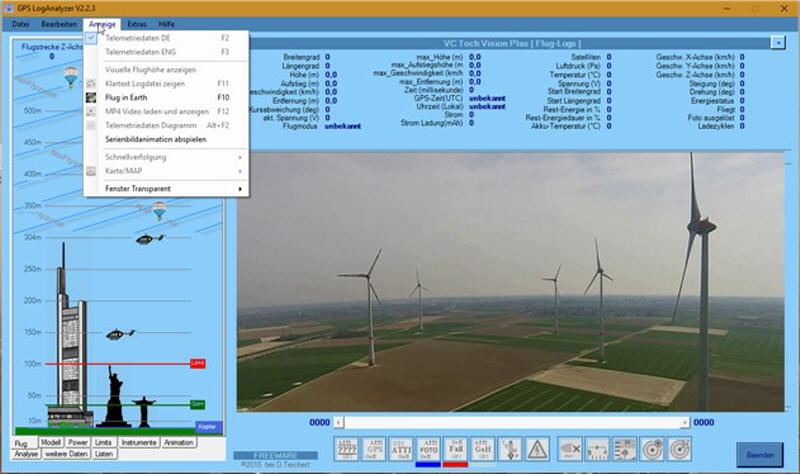
Task: Expand the Fenster Transparent submenu arrow
Action: (x=240, y=189)
